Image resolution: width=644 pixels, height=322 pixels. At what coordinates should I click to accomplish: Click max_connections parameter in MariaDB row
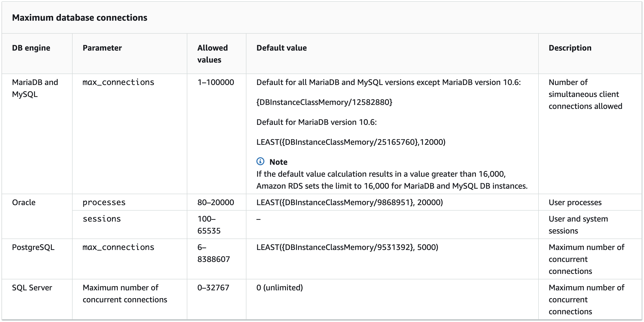[118, 82]
